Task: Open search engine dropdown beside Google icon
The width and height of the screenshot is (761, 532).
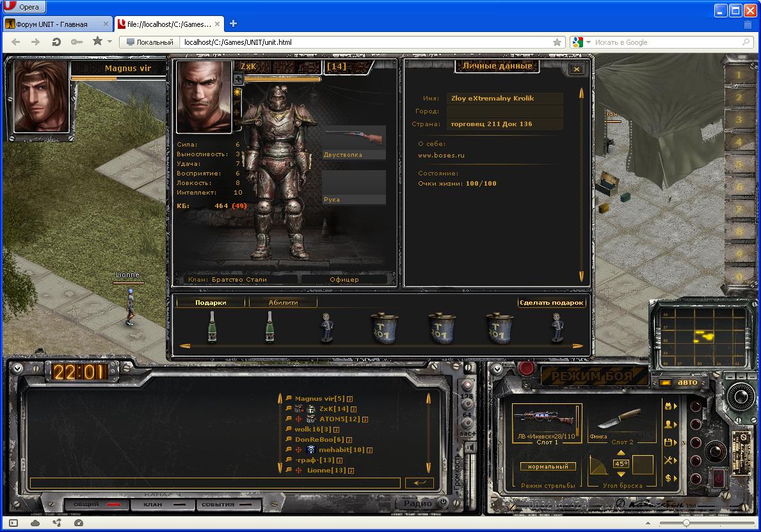Action: coord(588,42)
